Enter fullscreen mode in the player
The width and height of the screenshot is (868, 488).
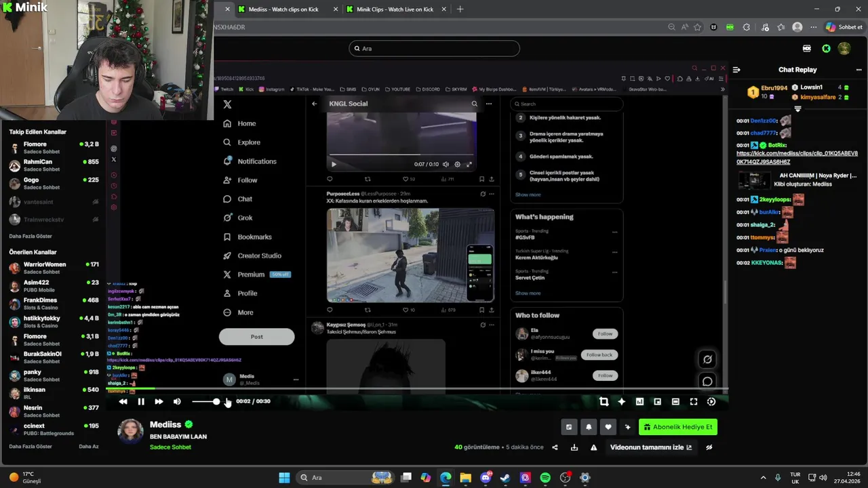click(x=694, y=401)
